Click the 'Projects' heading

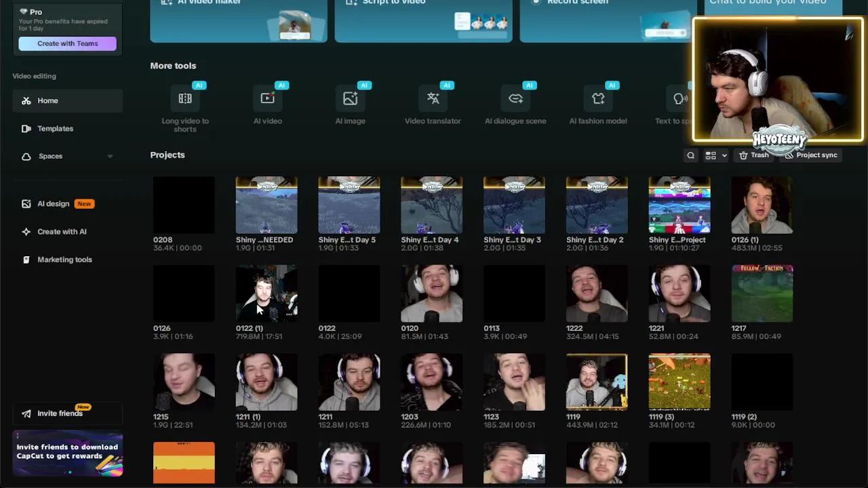(x=167, y=155)
